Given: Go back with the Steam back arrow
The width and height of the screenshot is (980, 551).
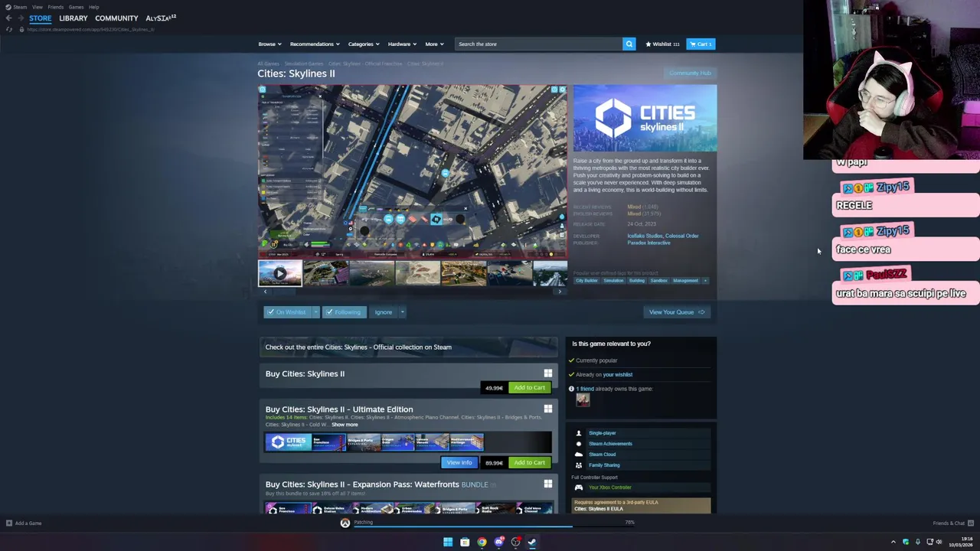Looking at the screenshot, I should tap(8, 18).
